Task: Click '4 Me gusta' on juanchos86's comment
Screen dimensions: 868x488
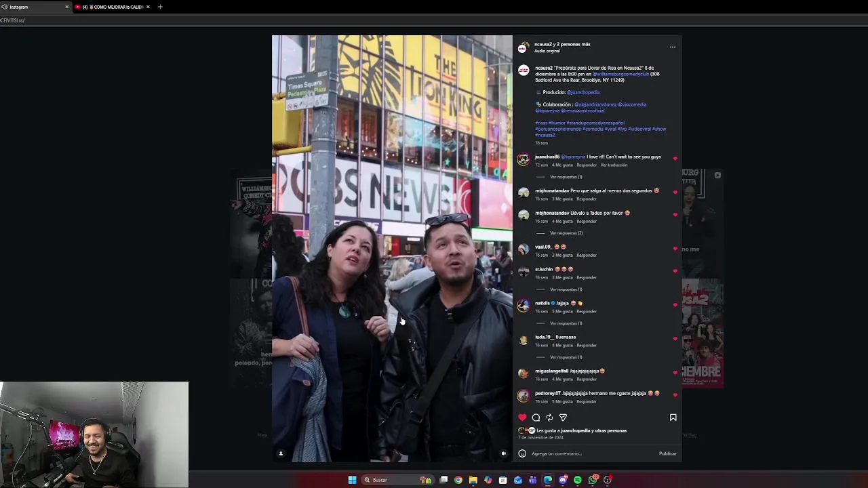Action: coord(562,165)
